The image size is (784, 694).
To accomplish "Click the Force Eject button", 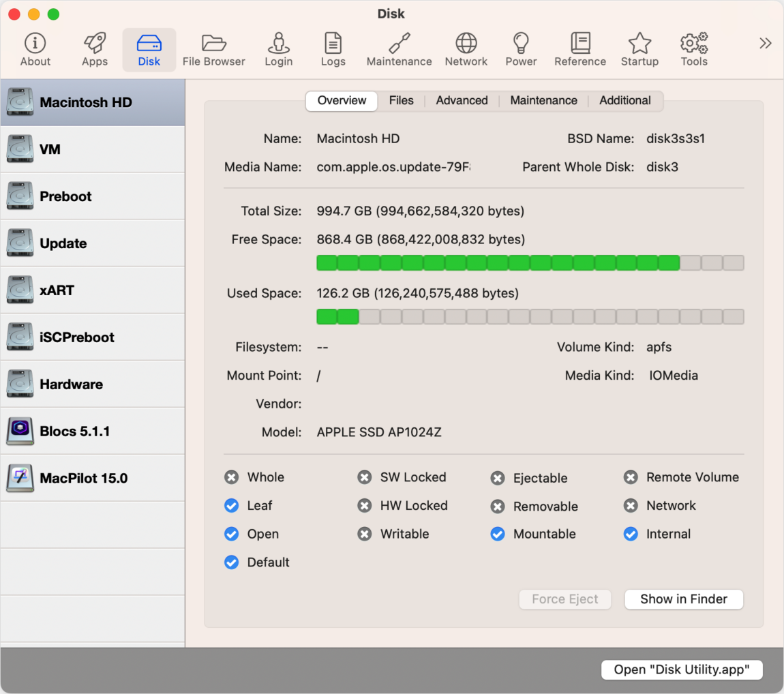I will click(565, 599).
